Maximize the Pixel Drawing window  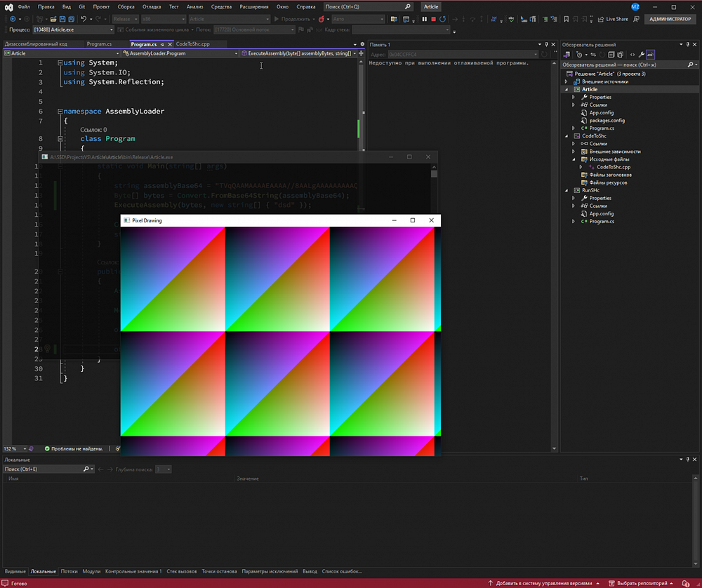point(413,220)
